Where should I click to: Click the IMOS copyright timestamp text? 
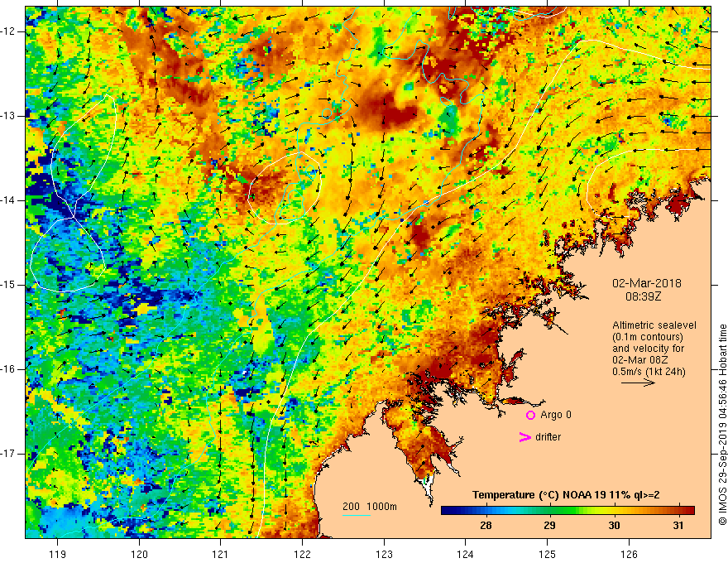[722, 425]
